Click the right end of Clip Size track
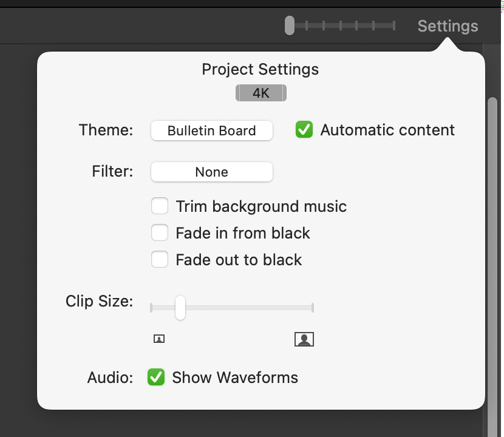This screenshot has height=437, width=504. pos(313,308)
